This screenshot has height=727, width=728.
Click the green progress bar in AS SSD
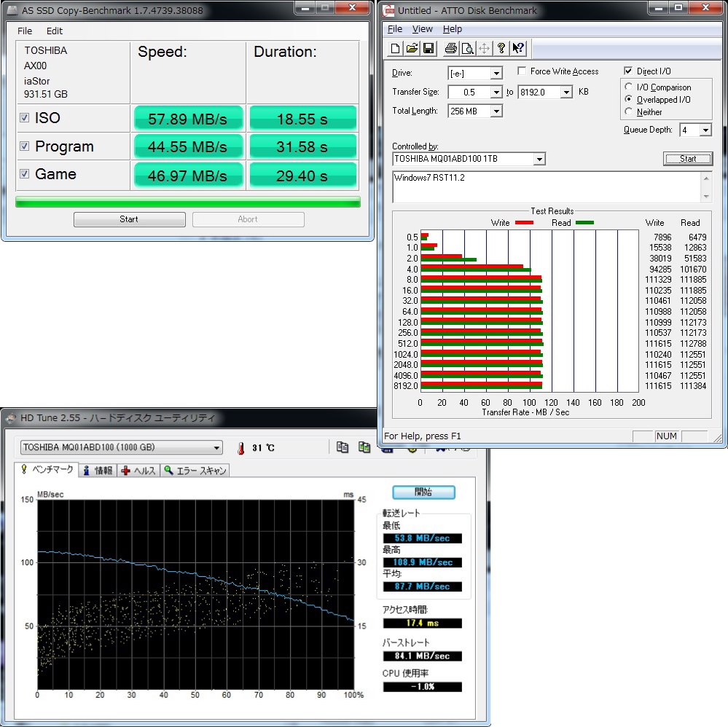tap(187, 202)
